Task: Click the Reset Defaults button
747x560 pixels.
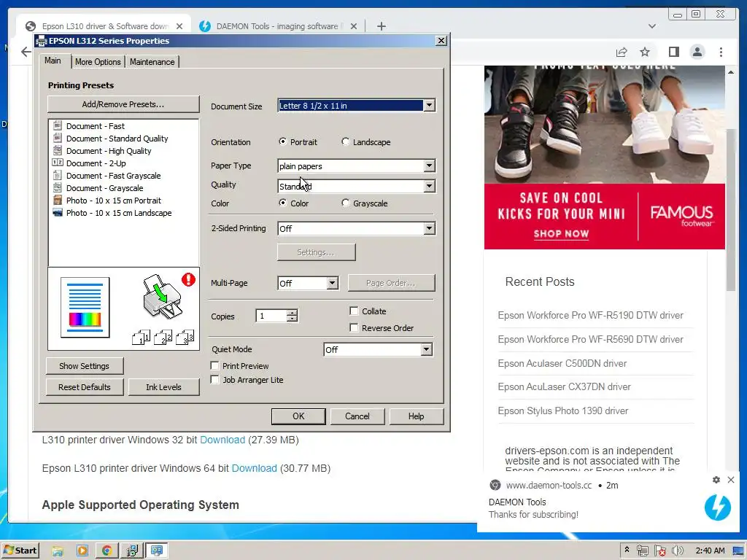Action: (85, 387)
